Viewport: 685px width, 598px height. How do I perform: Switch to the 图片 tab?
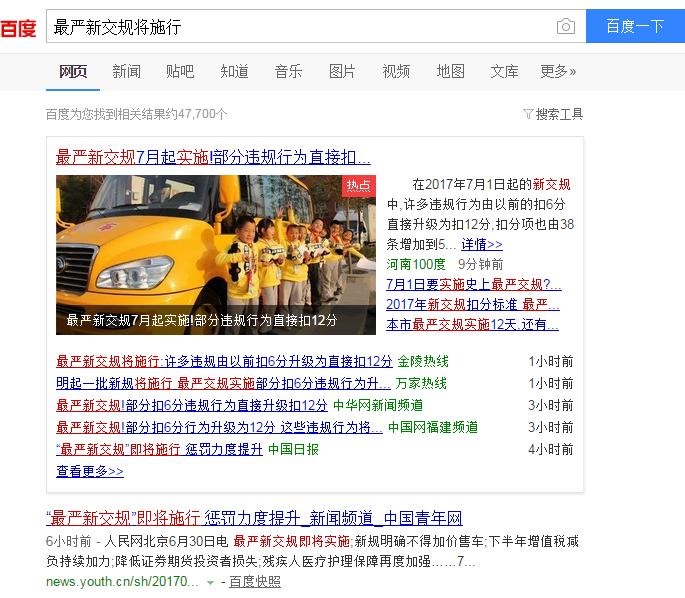click(x=342, y=71)
